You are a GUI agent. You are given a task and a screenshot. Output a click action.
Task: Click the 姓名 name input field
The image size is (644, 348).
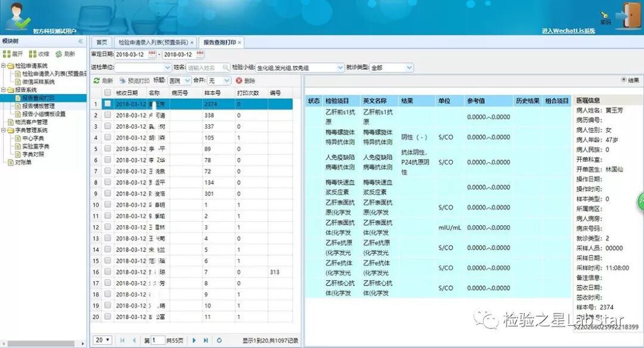(204, 67)
